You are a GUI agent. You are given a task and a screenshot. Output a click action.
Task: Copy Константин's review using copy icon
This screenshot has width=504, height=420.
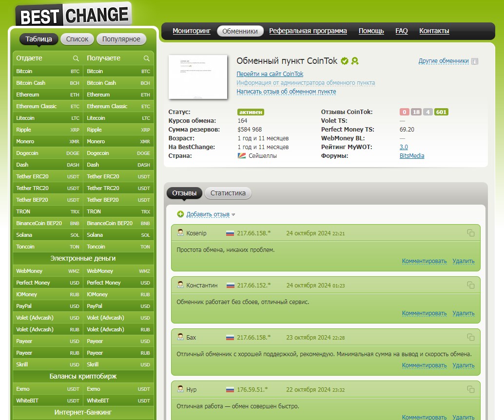[470, 285]
